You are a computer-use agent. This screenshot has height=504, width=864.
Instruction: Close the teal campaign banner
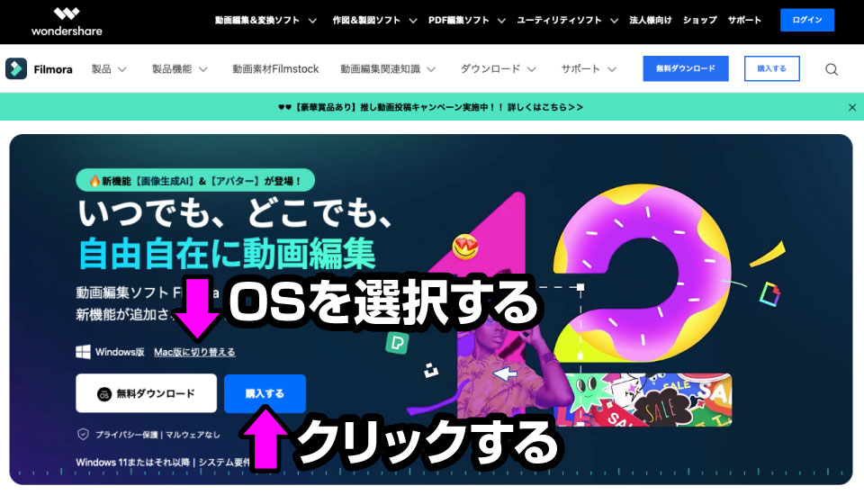[852, 107]
